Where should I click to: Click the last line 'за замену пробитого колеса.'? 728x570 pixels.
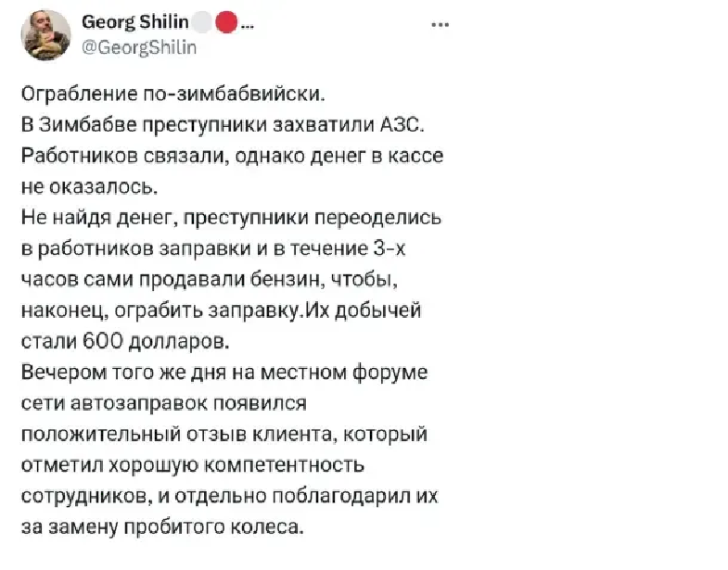160,527
